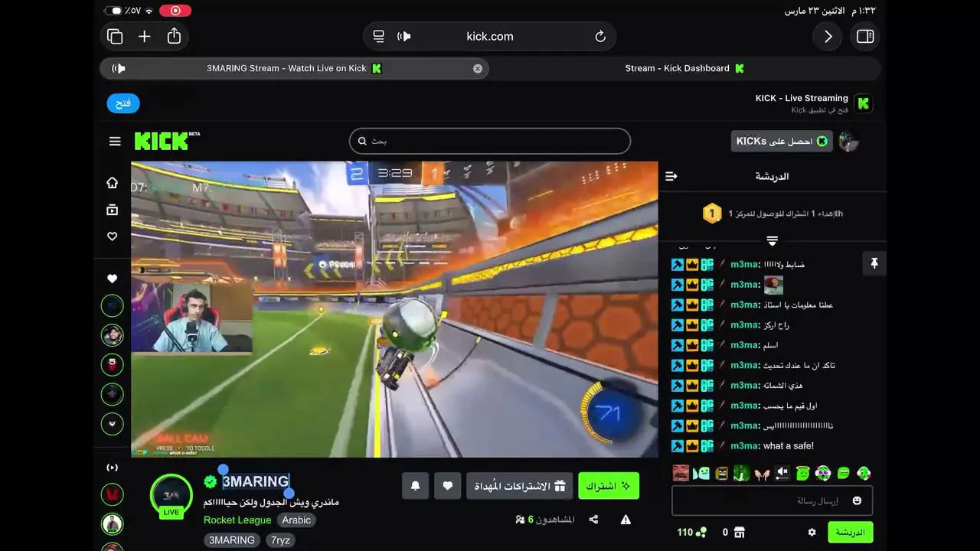Viewport: 980px width, 551px height.
Task: Insert the angel halo green emote
Action: [802, 473]
